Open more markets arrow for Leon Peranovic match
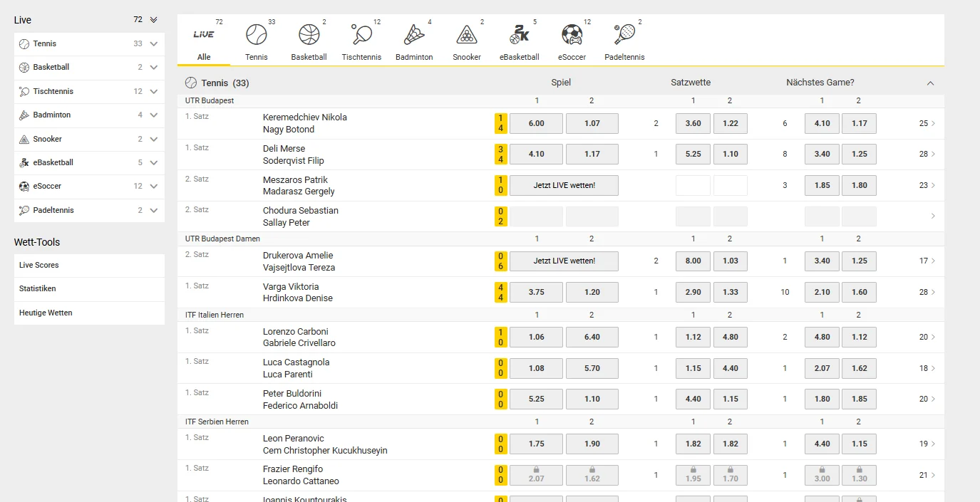 (x=934, y=444)
